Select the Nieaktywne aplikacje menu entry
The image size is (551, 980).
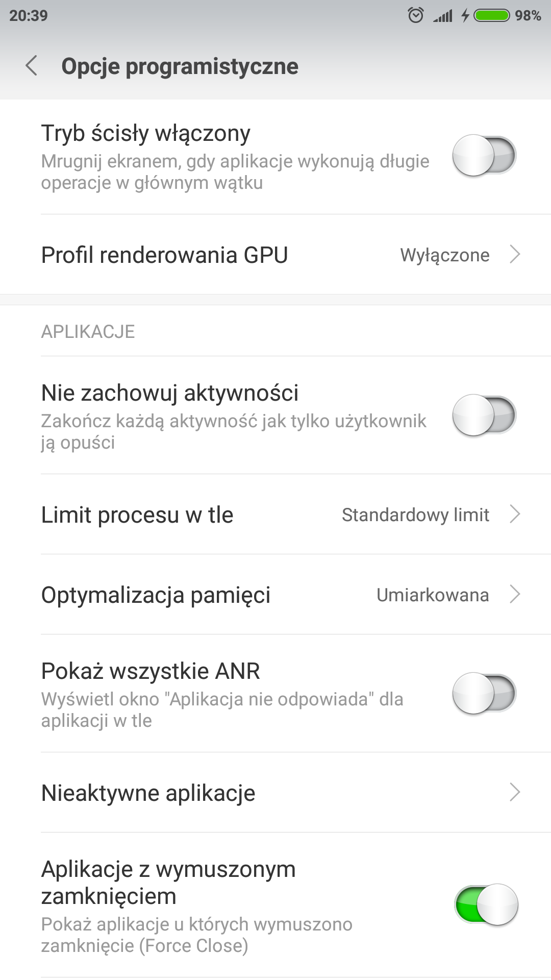click(148, 793)
